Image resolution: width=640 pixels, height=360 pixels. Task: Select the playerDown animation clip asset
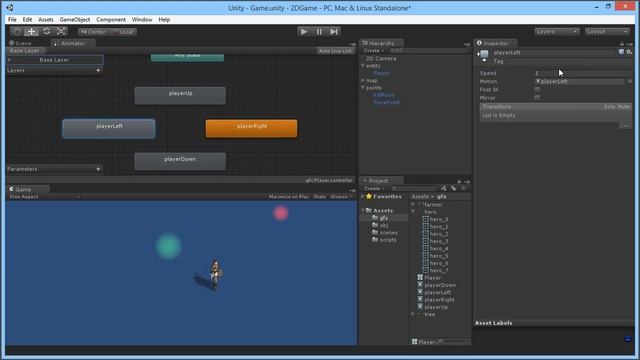[436, 285]
